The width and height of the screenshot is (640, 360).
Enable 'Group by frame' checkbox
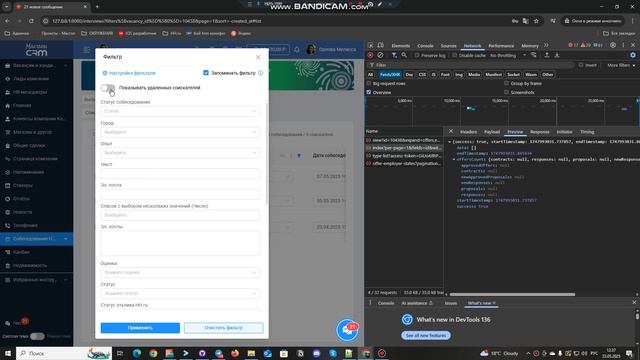(507, 83)
